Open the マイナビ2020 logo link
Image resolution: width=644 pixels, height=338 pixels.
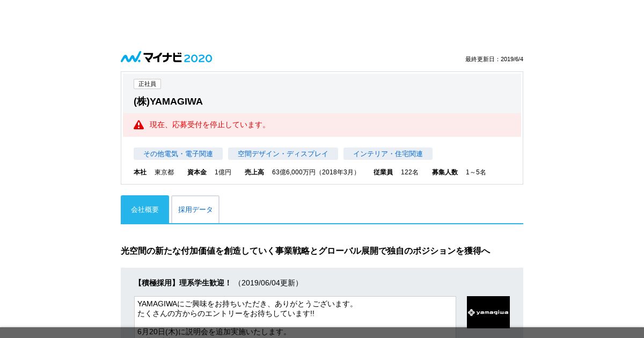[166, 57]
